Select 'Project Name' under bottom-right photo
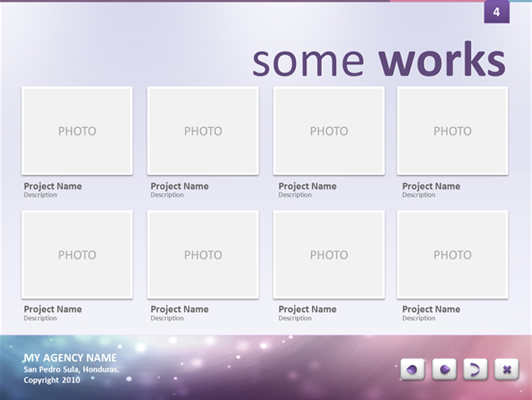The image size is (532, 400). coord(432,310)
